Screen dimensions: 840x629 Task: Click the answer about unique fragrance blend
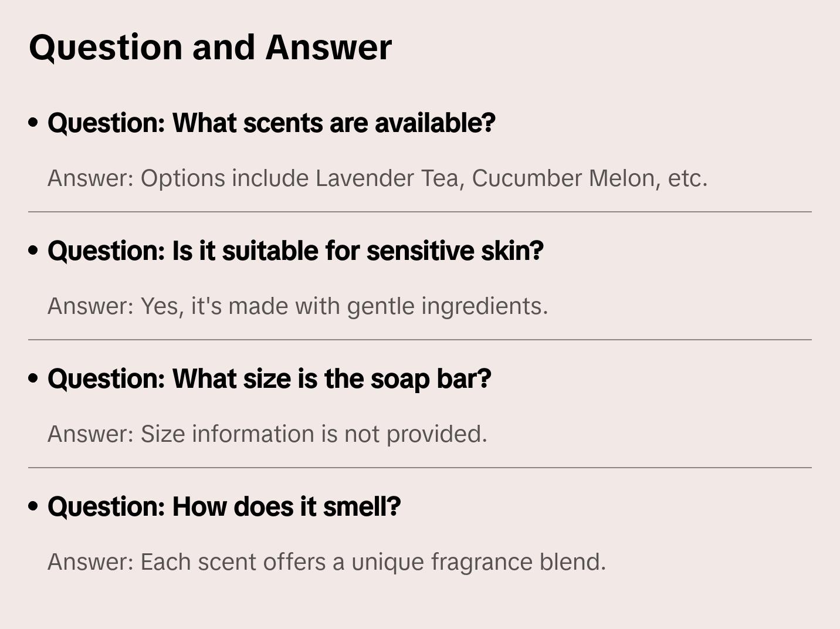[326, 562]
